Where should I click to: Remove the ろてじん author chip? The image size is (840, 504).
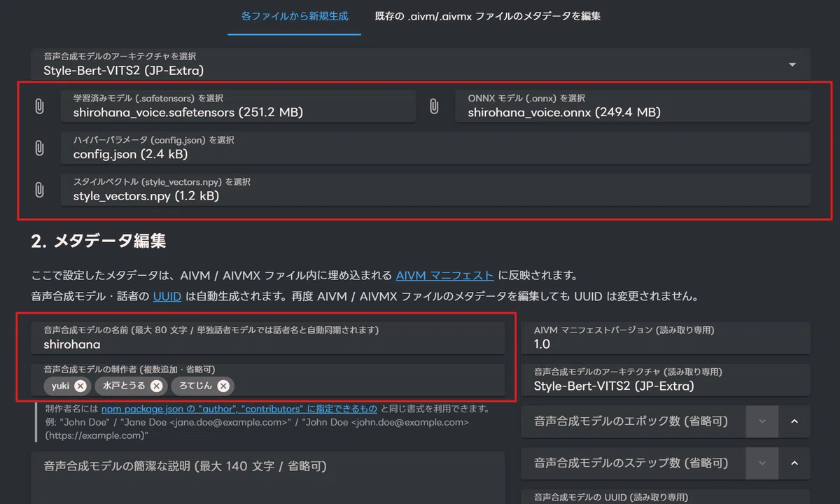pos(223,386)
